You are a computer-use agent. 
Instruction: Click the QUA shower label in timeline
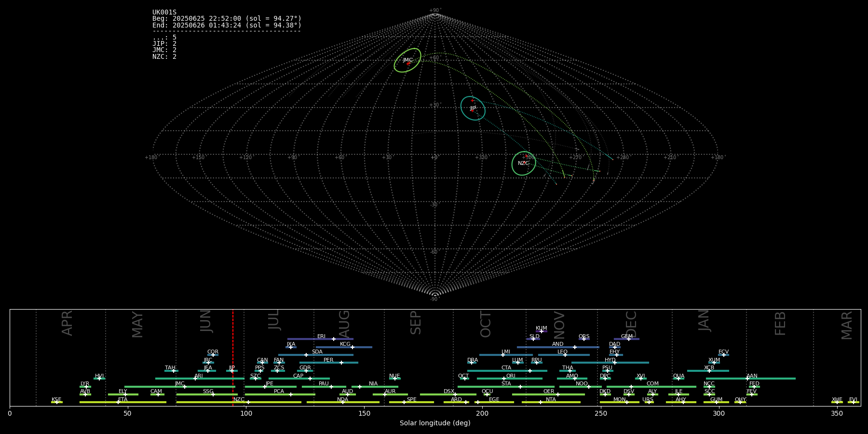click(x=679, y=376)
